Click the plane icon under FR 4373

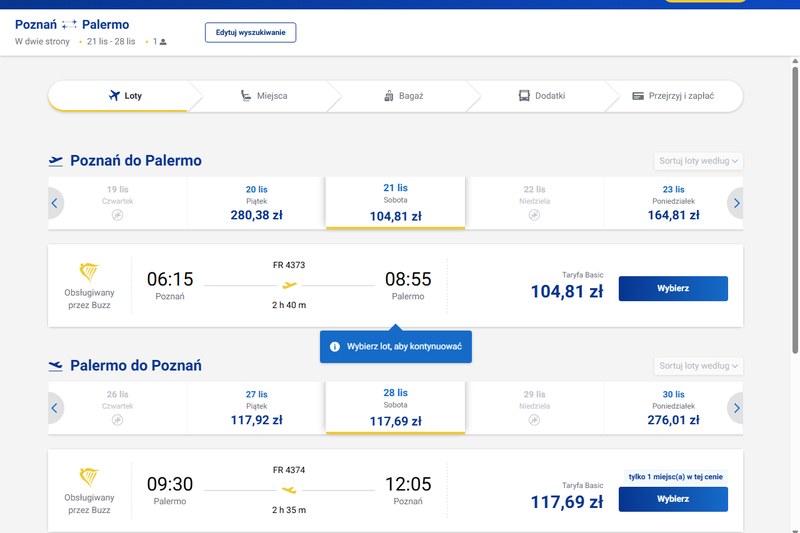(289, 285)
